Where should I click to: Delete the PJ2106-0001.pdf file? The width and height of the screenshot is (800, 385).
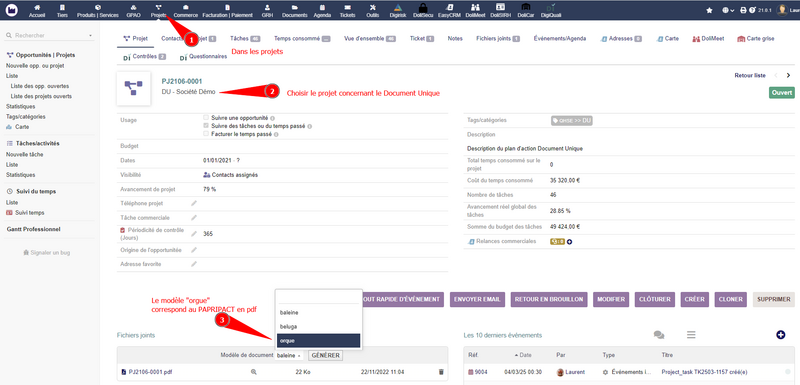tap(441, 372)
